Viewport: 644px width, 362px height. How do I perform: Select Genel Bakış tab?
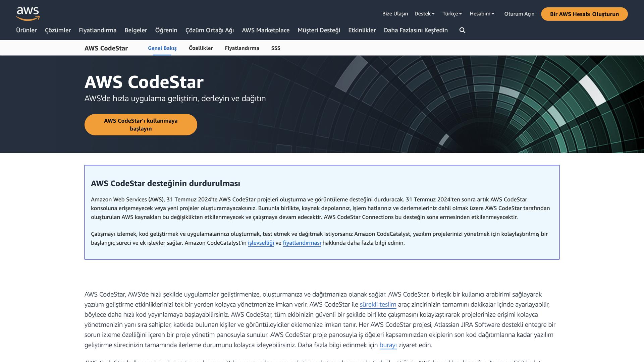tap(162, 48)
